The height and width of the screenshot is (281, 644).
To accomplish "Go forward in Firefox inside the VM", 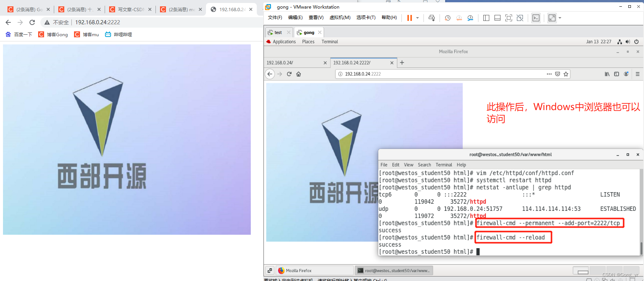I will pos(280,74).
